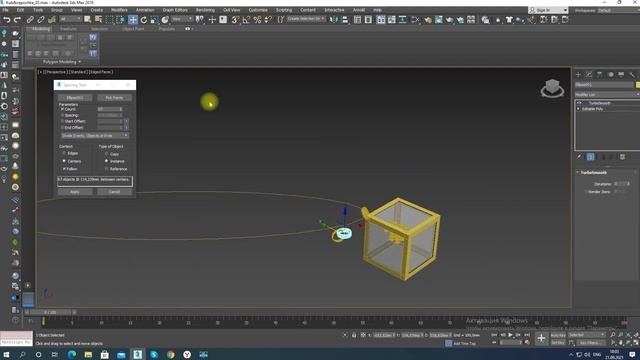Click the Select by Name icon
This screenshot has width=640, height=360.
[98, 20]
